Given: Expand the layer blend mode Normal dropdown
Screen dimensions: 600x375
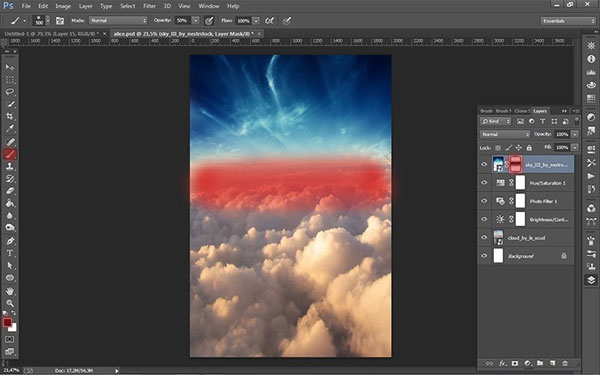Looking at the screenshot, I should click(x=505, y=134).
